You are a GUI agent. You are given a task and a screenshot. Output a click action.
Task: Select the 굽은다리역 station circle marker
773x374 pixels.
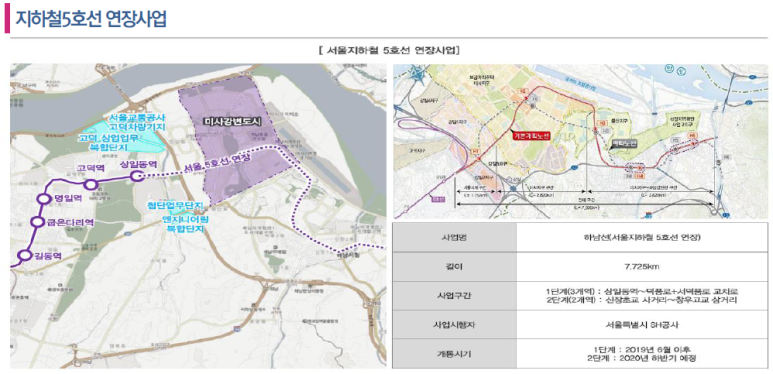(x=37, y=222)
